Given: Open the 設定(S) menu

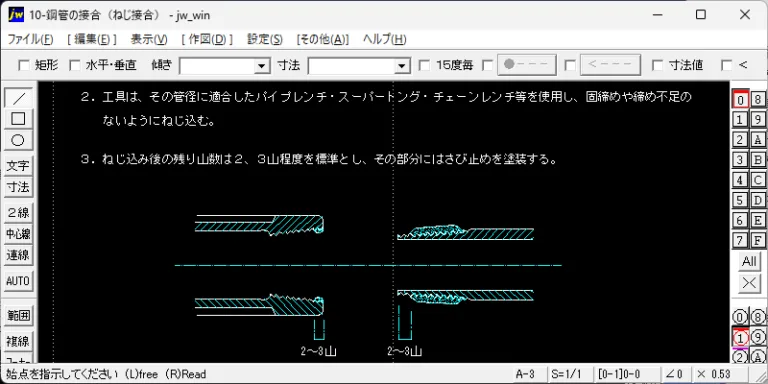Looking at the screenshot, I should point(264,40).
